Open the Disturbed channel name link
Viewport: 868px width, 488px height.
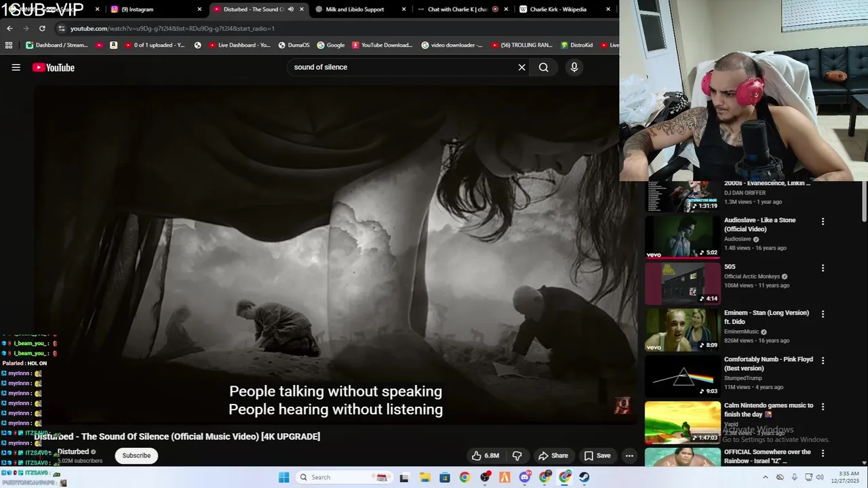(73, 451)
